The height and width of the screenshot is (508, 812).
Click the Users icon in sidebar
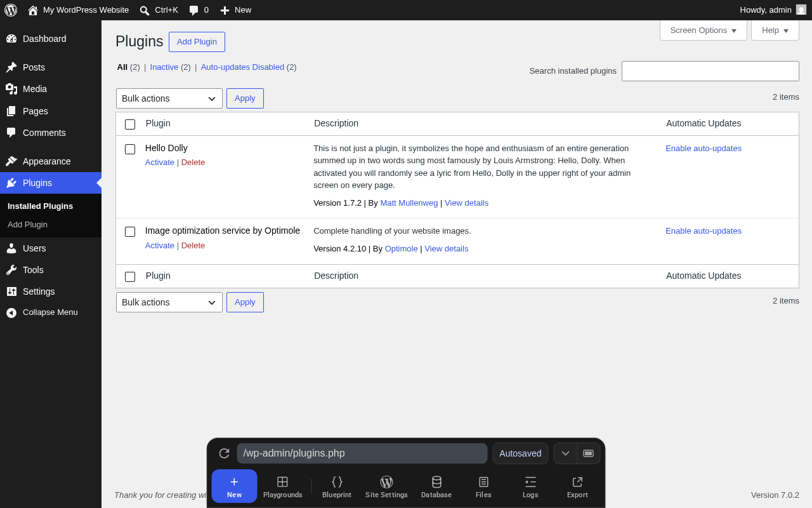pos(11,248)
